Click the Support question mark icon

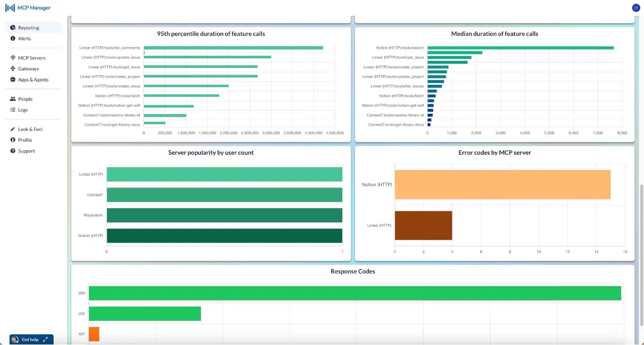13,151
